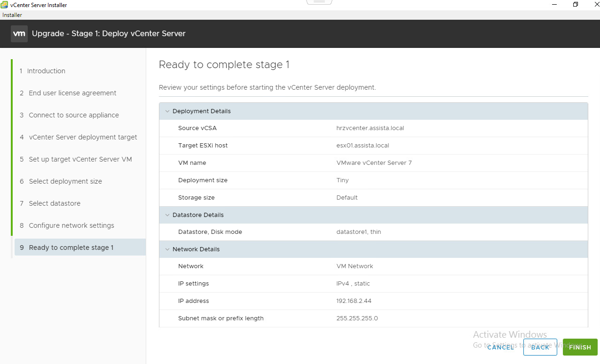The height and width of the screenshot is (364, 600).
Task: Click the Storage size label
Action: coord(197,198)
